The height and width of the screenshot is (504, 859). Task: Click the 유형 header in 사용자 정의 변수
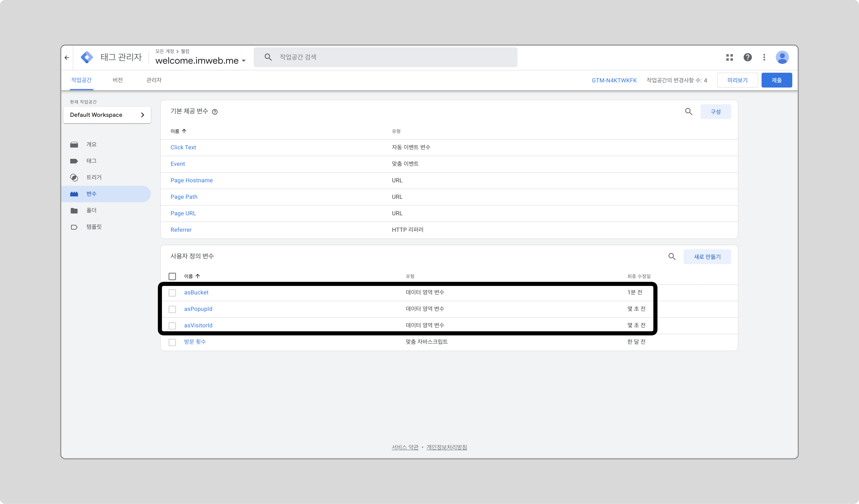pos(410,276)
